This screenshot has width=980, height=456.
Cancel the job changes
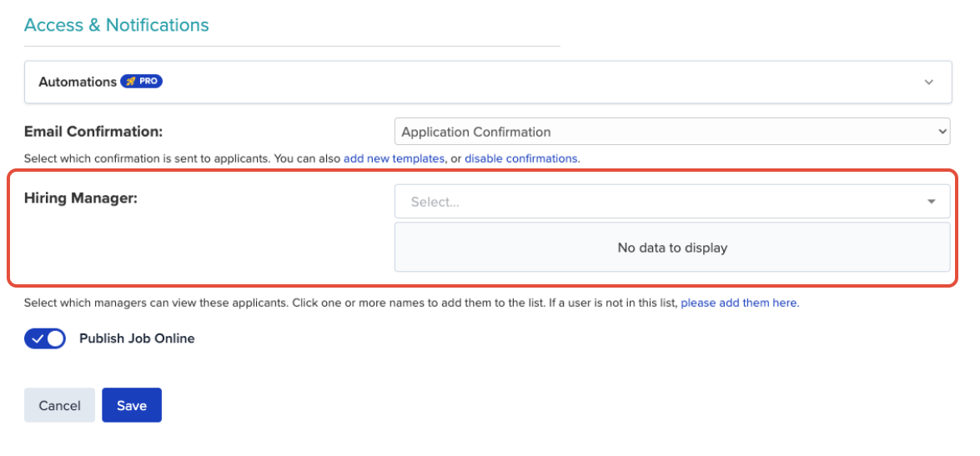(59, 405)
